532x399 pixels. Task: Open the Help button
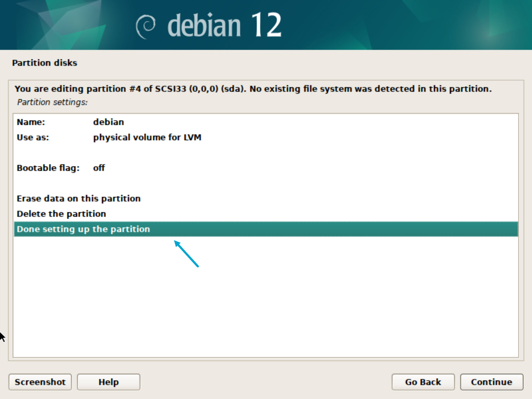pyautogui.click(x=108, y=382)
